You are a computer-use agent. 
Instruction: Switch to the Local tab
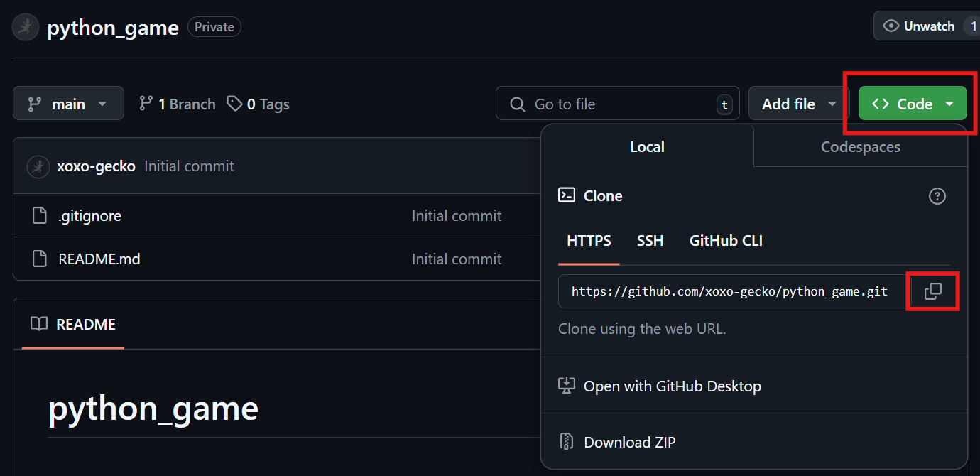(x=647, y=146)
